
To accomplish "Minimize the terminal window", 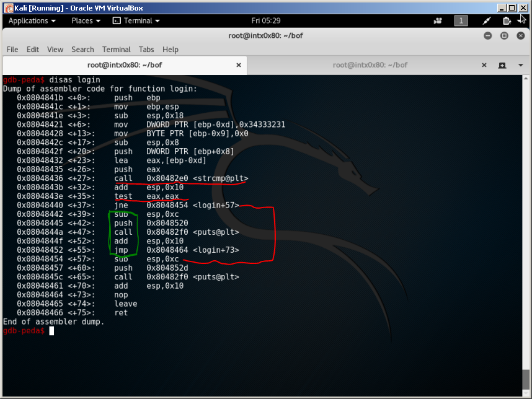I will click(488, 35).
